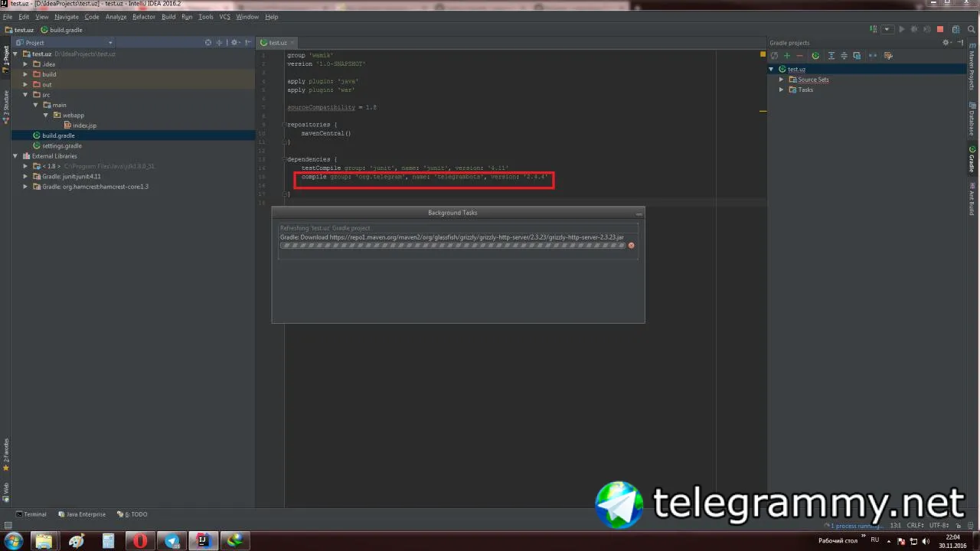This screenshot has height=551, width=980.
Task: Click the Scroll from Source target icon
Action: (x=208, y=43)
